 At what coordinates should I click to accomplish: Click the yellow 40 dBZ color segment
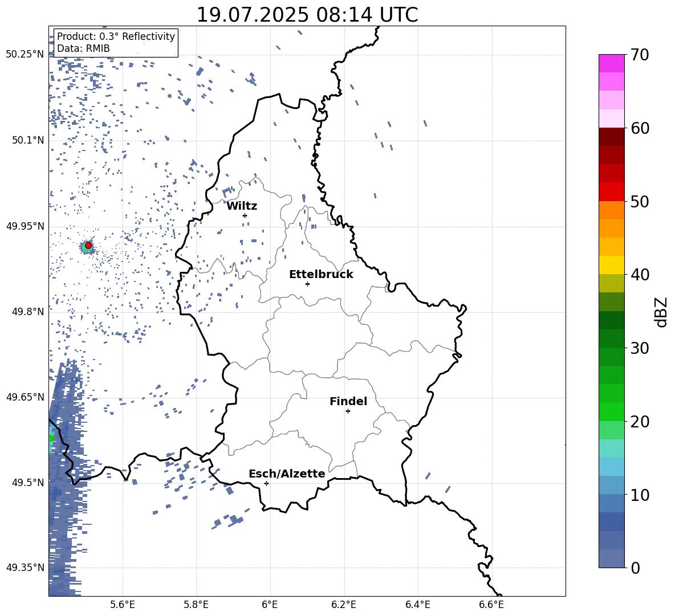coord(611,265)
